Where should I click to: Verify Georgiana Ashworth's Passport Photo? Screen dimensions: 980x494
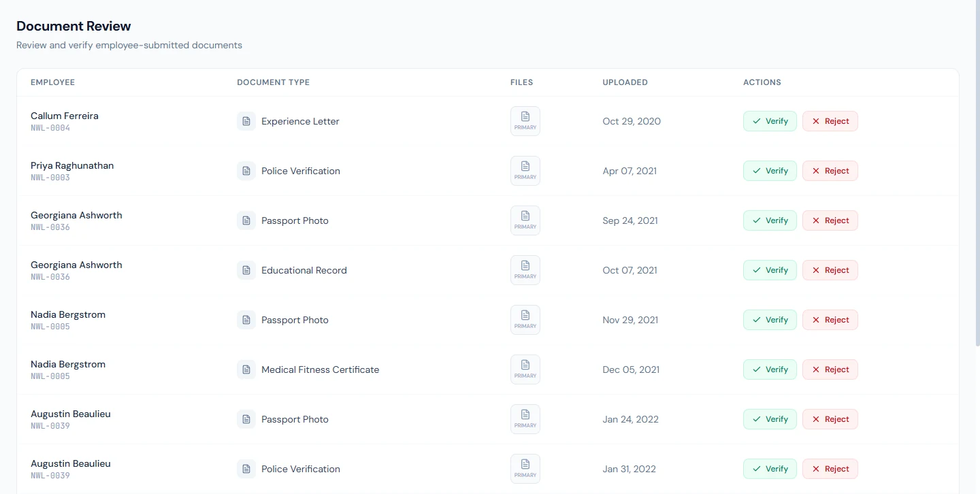click(x=770, y=220)
